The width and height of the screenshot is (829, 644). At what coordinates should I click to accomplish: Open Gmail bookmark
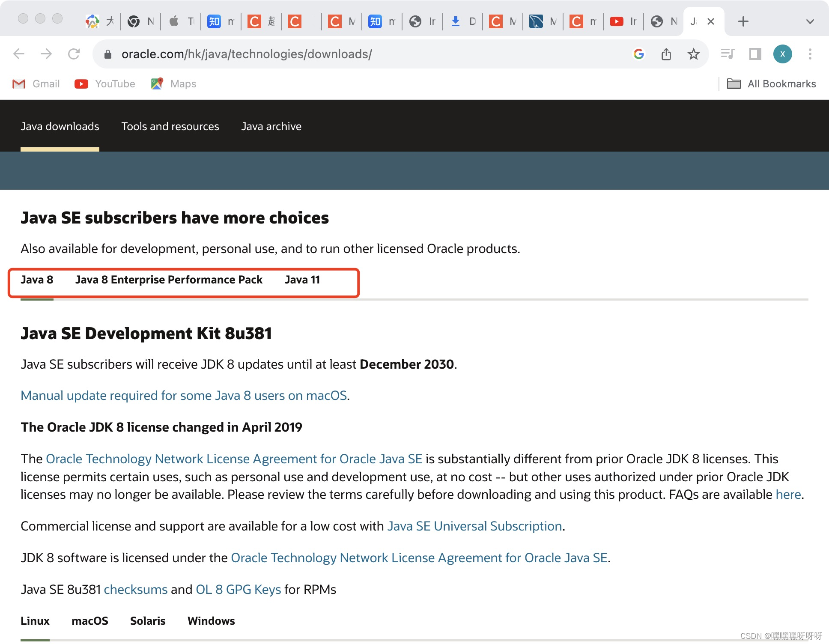click(36, 84)
